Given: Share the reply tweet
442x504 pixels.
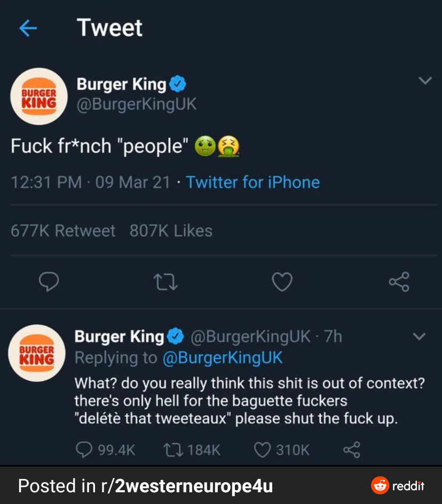Looking at the screenshot, I should (351, 450).
